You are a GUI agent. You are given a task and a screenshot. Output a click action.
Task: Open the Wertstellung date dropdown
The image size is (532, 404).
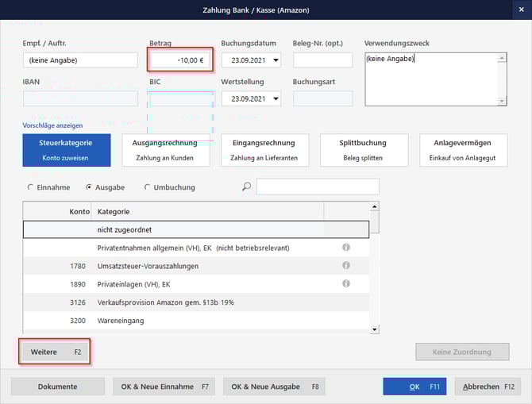pyautogui.click(x=276, y=98)
